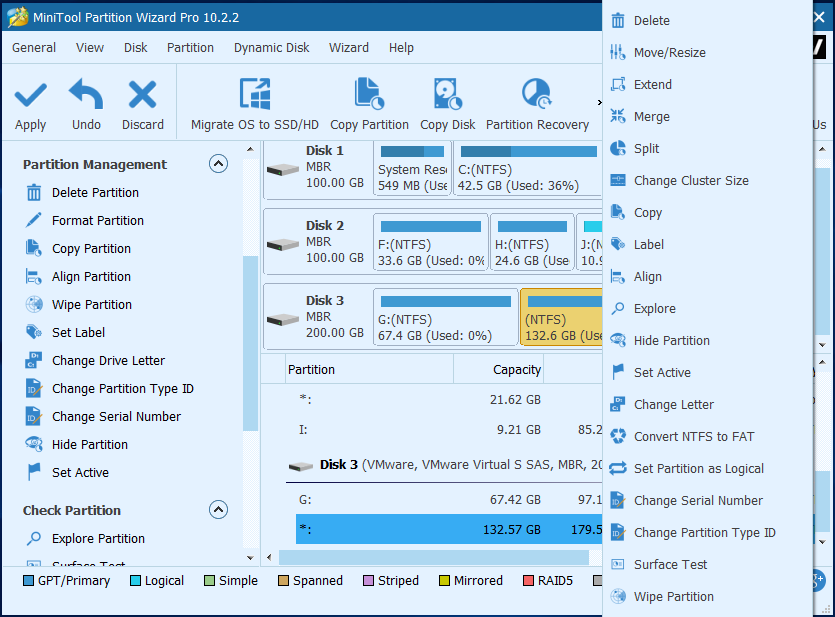
Task: Open the Dynamic Disk menu
Action: [x=272, y=47]
